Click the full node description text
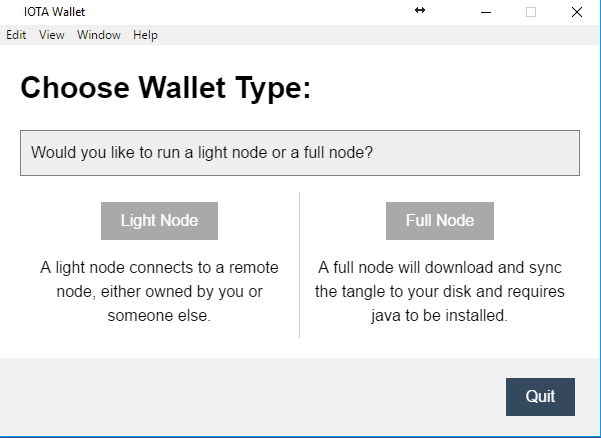This screenshot has width=601, height=438. (440, 291)
